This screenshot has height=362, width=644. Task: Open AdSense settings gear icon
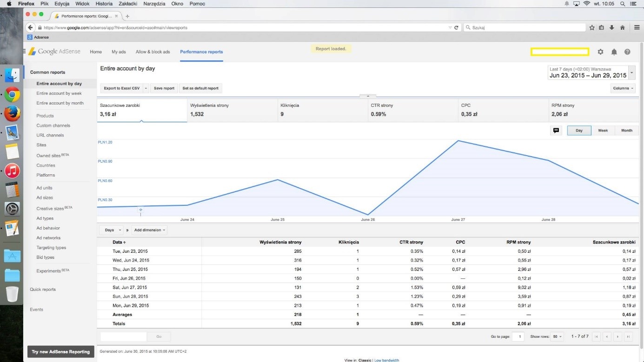point(600,52)
